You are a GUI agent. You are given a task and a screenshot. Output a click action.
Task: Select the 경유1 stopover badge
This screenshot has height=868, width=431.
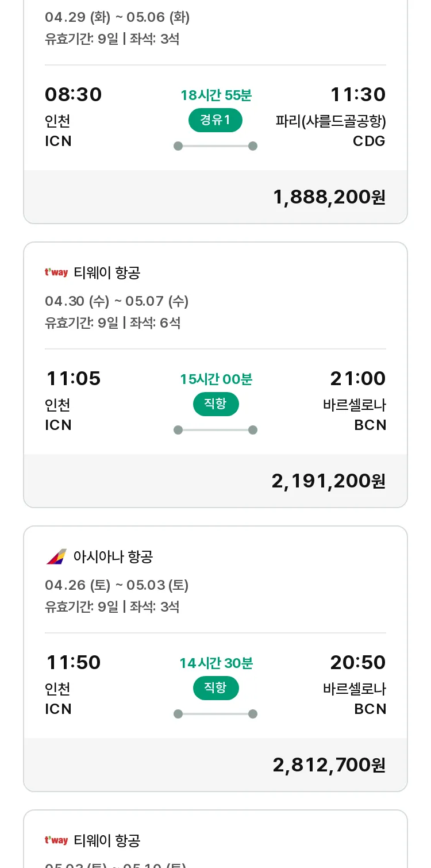pyautogui.click(x=215, y=120)
